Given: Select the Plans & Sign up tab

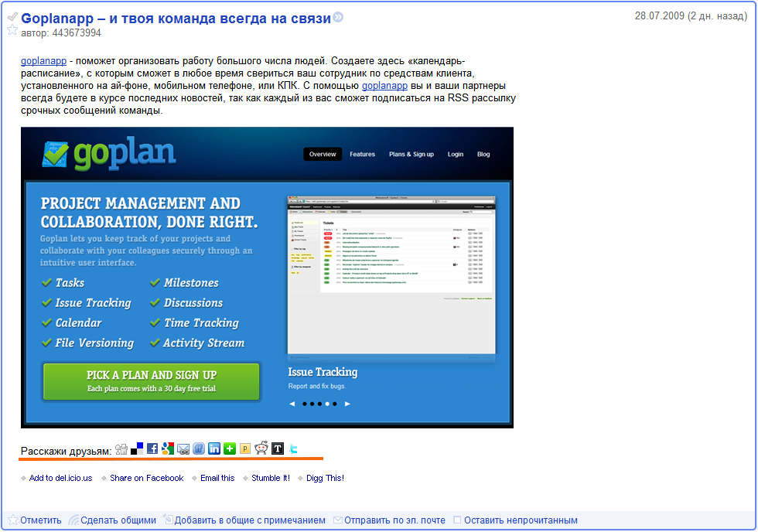Looking at the screenshot, I should tap(411, 154).
